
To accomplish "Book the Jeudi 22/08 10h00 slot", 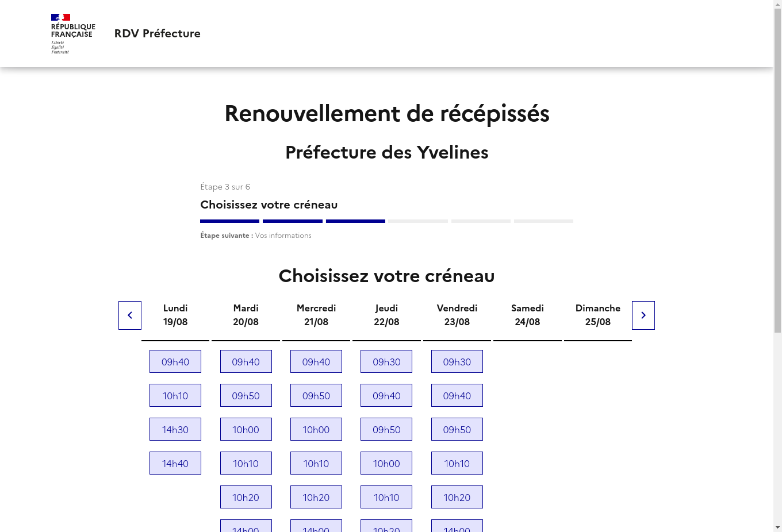I will coord(386,463).
